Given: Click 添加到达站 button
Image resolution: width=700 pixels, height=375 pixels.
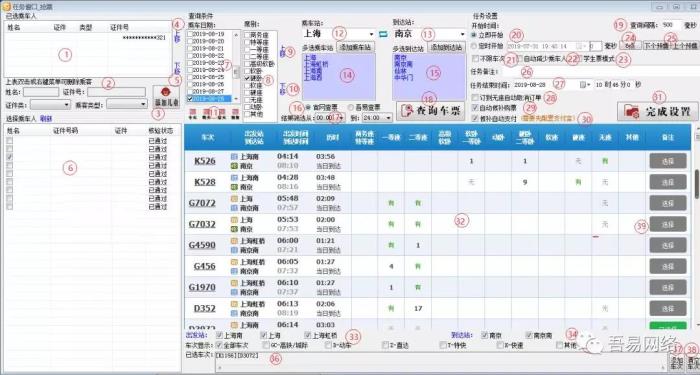Looking at the screenshot, I should 446,47.
